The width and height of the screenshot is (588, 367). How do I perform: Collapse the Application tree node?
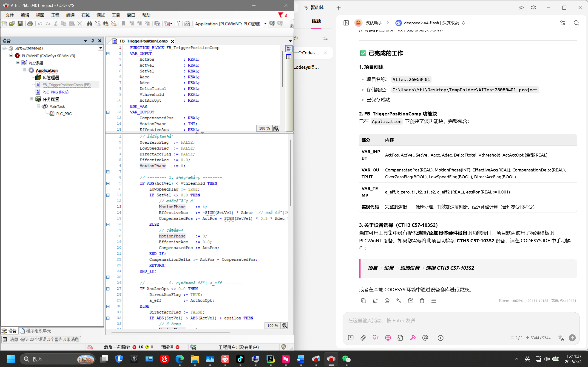25,70
